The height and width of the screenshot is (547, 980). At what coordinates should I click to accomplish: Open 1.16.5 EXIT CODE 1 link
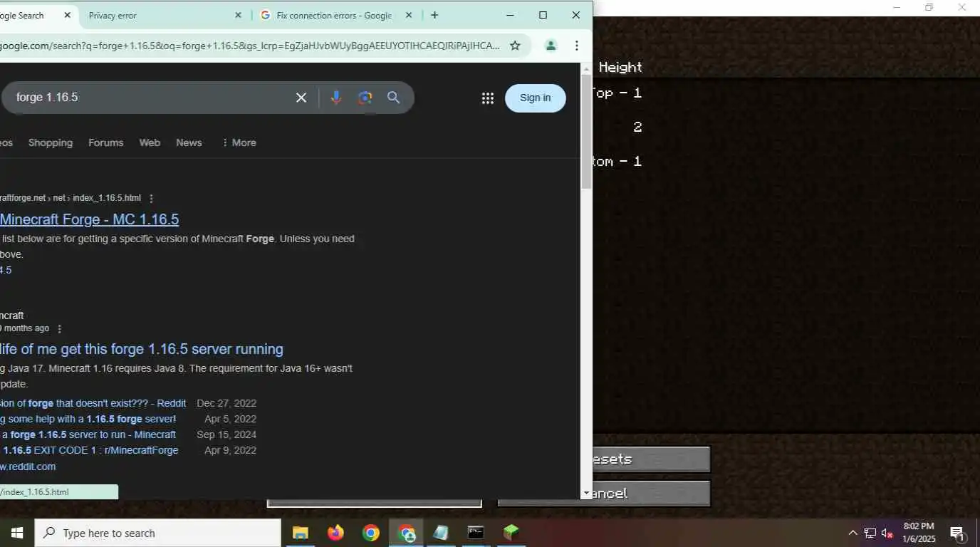pos(90,450)
